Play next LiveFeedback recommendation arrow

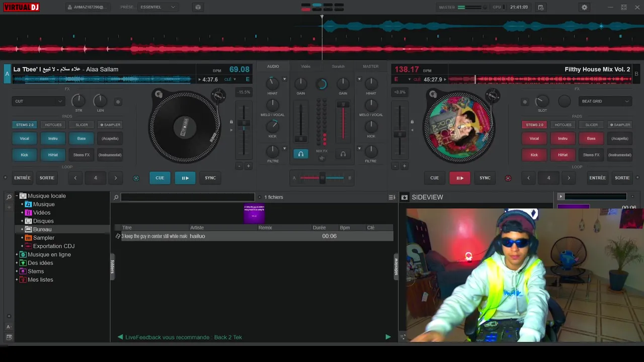(388, 337)
